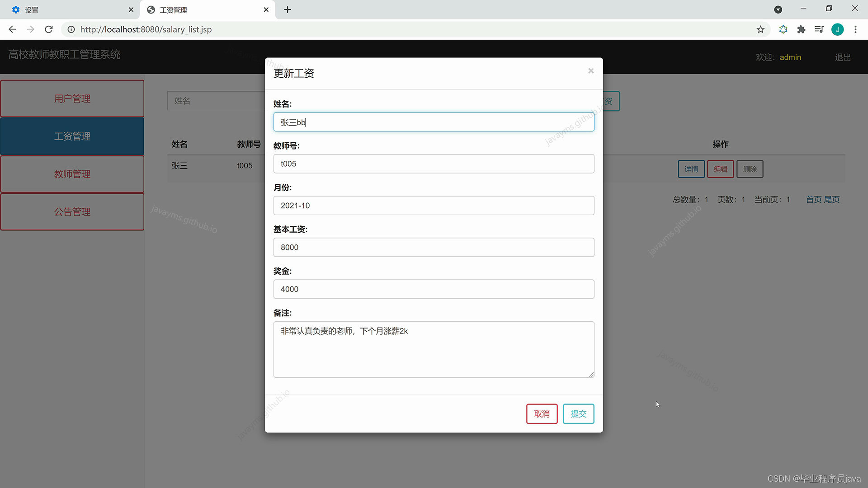868x488 pixels.
Task: Close the 工资管理 tab
Action: 266,9
